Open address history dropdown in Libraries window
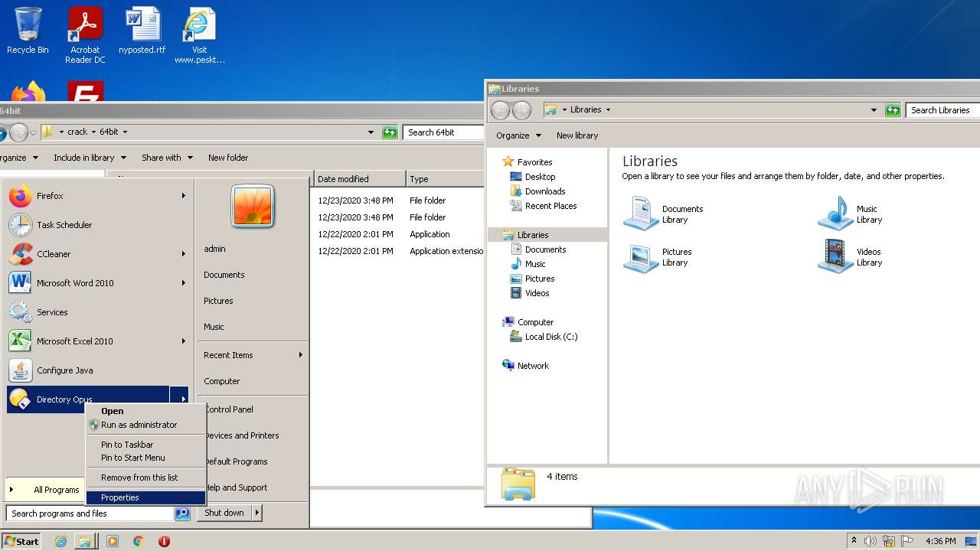980x551 pixels. [x=874, y=110]
